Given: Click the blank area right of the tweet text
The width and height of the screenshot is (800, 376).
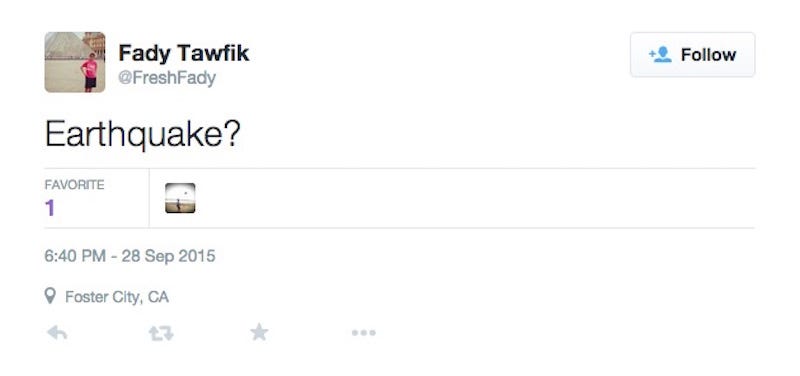Looking at the screenshot, I should (497, 135).
